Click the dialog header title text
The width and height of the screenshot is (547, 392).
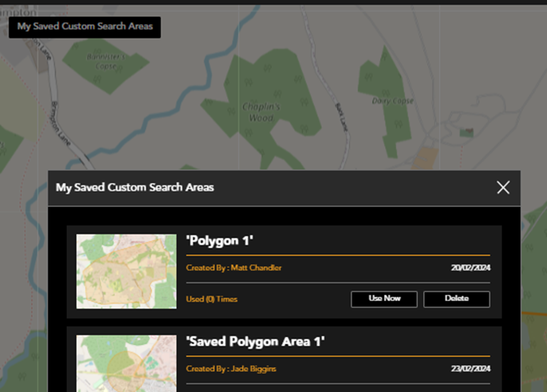click(135, 188)
